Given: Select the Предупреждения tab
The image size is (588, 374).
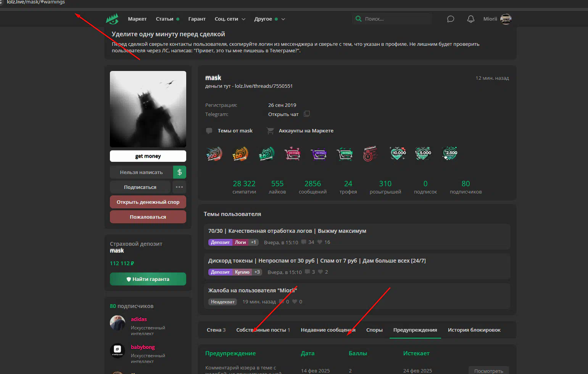Looking at the screenshot, I should pyautogui.click(x=415, y=330).
